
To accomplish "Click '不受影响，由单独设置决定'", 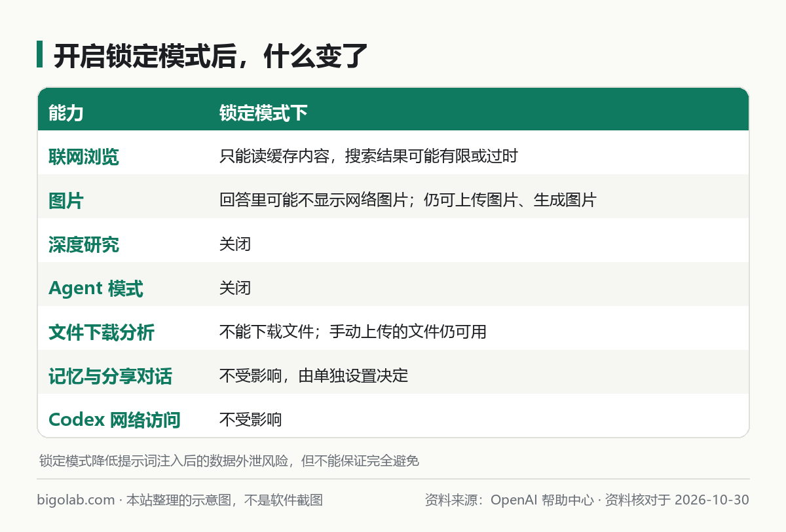I will tap(314, 376).
